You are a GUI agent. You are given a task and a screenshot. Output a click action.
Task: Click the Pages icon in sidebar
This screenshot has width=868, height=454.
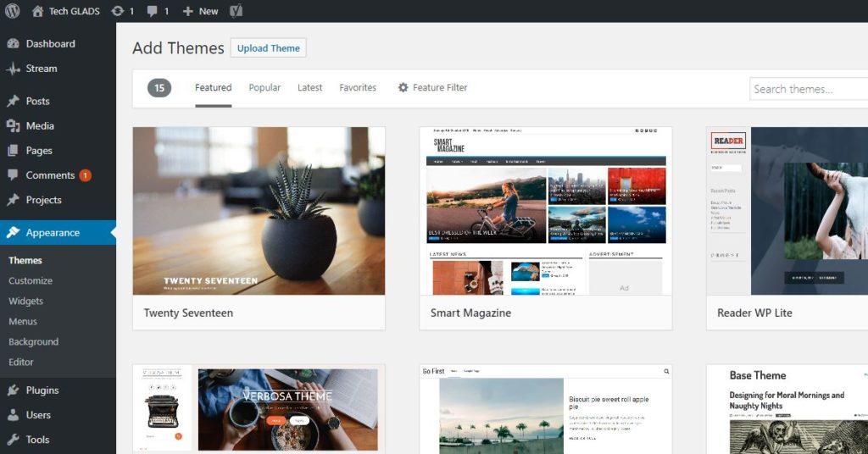(14, 151)
